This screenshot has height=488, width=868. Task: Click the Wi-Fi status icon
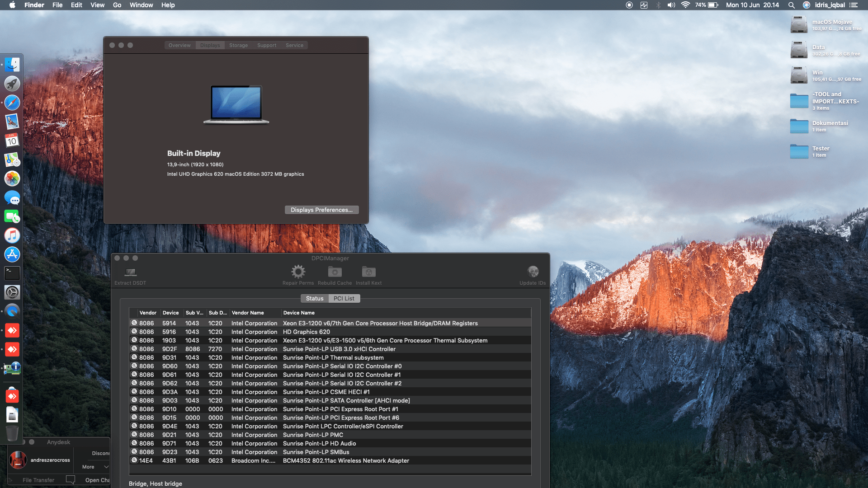[685, 5]
